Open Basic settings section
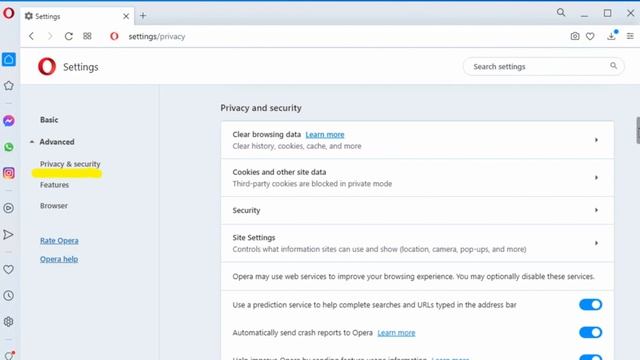 pyautogui.click(x=49, y=120)
